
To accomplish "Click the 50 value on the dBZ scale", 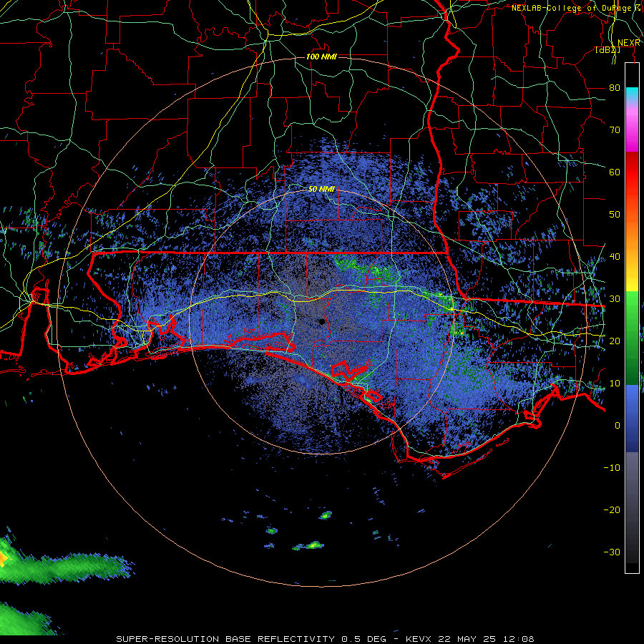I will [x=615, y=215].
